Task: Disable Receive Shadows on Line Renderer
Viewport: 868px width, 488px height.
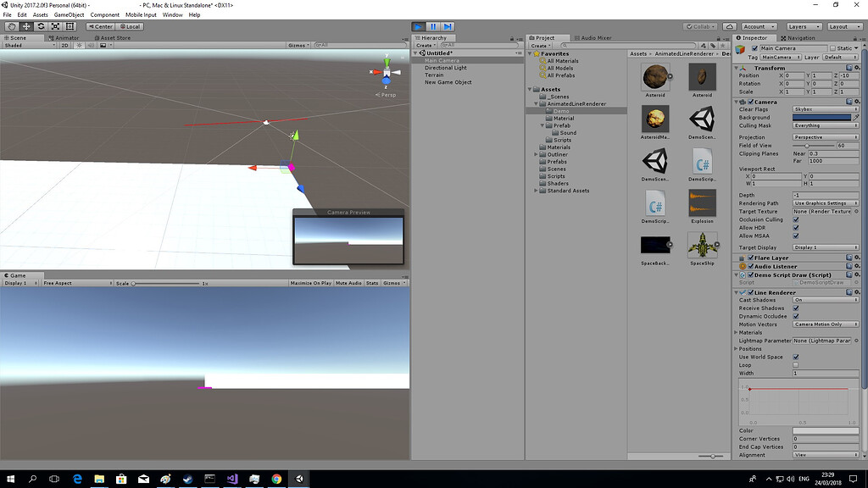Action: 796,308
